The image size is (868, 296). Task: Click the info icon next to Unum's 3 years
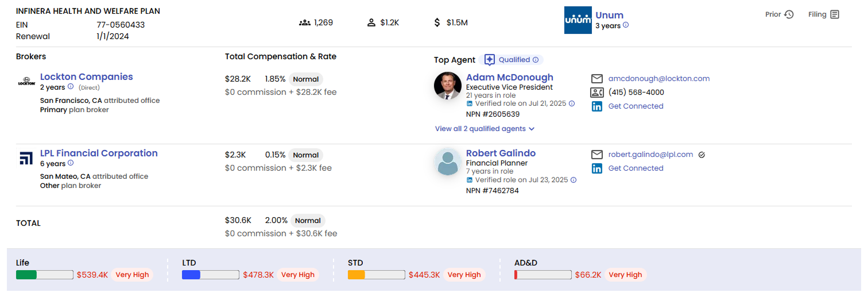(626, 25)
